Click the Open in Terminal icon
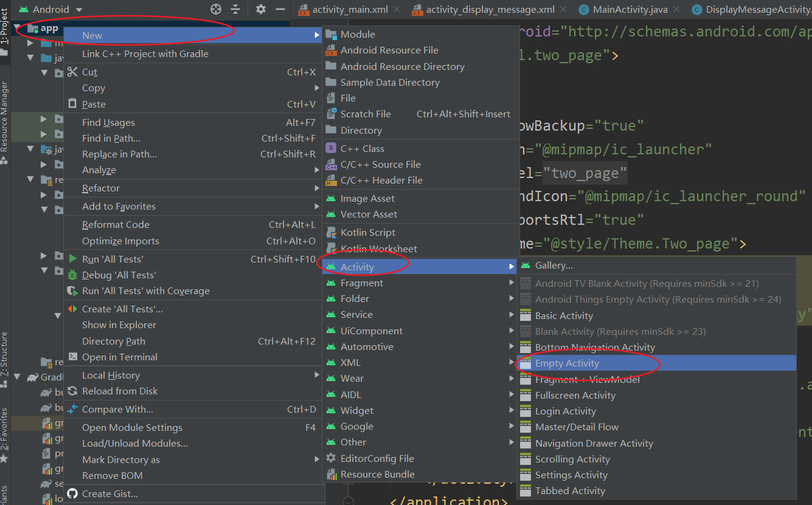Viewport: 812px width, 505px height. (73, 357)
